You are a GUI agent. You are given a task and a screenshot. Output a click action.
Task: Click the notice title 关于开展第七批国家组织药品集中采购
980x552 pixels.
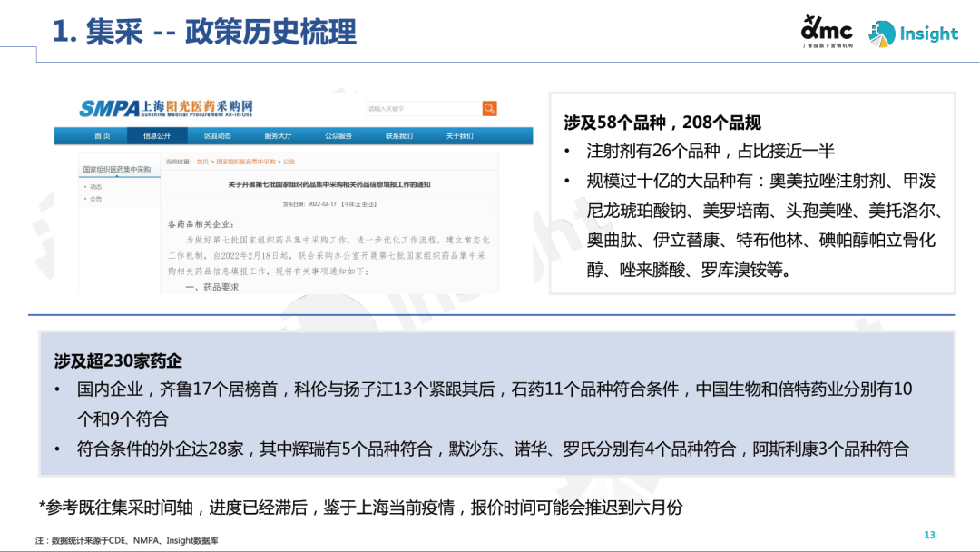329,184
